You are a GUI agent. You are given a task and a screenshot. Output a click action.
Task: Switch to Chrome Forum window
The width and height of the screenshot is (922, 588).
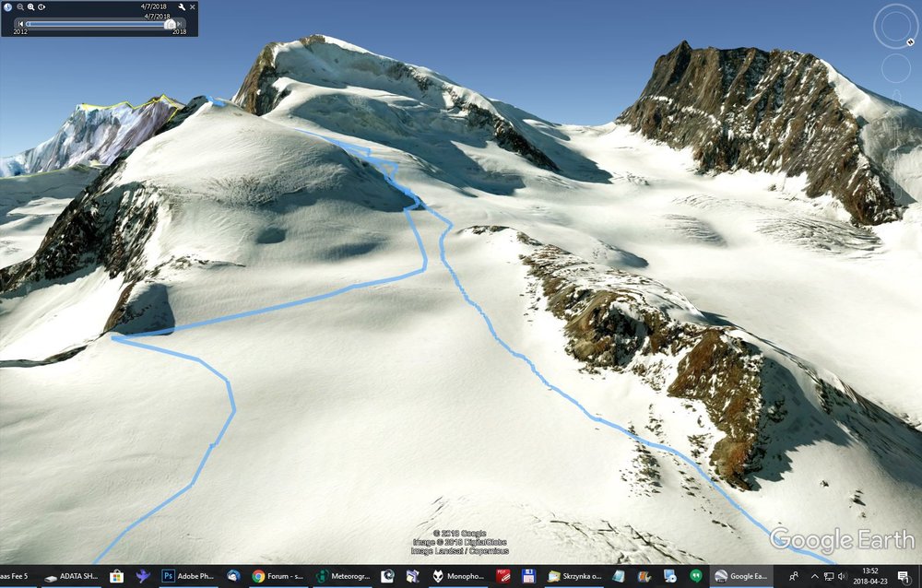pyautogui.click(x=278, y=576)
